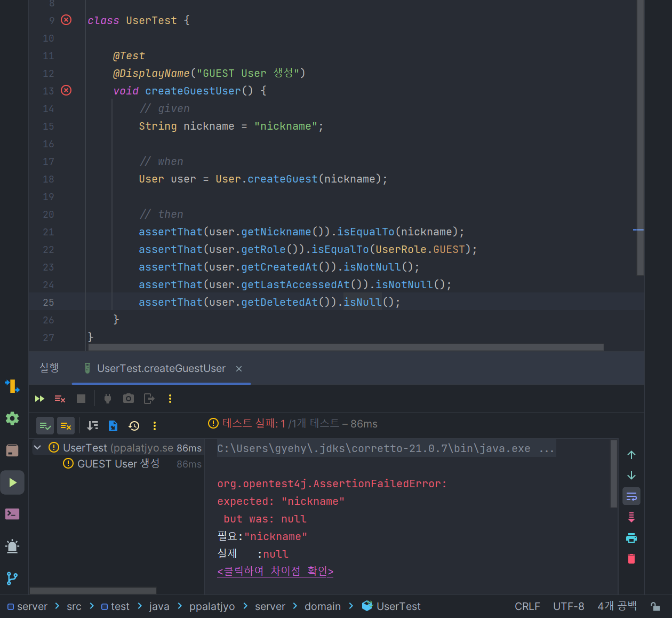672x618 pixels.
Task: Clear console output with the trash icon
Action: 631,558
